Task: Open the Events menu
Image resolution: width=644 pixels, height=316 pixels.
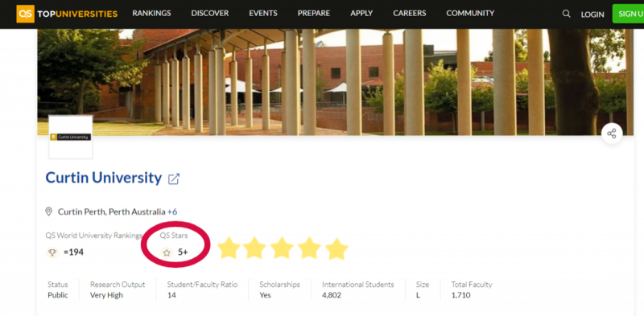Action: [263, 13]
